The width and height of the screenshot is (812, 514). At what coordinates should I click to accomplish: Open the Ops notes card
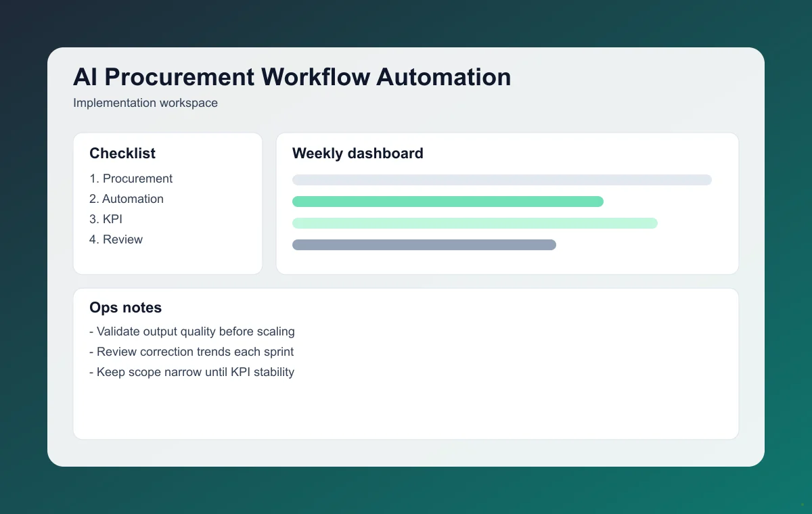click(x=406, y=363)
